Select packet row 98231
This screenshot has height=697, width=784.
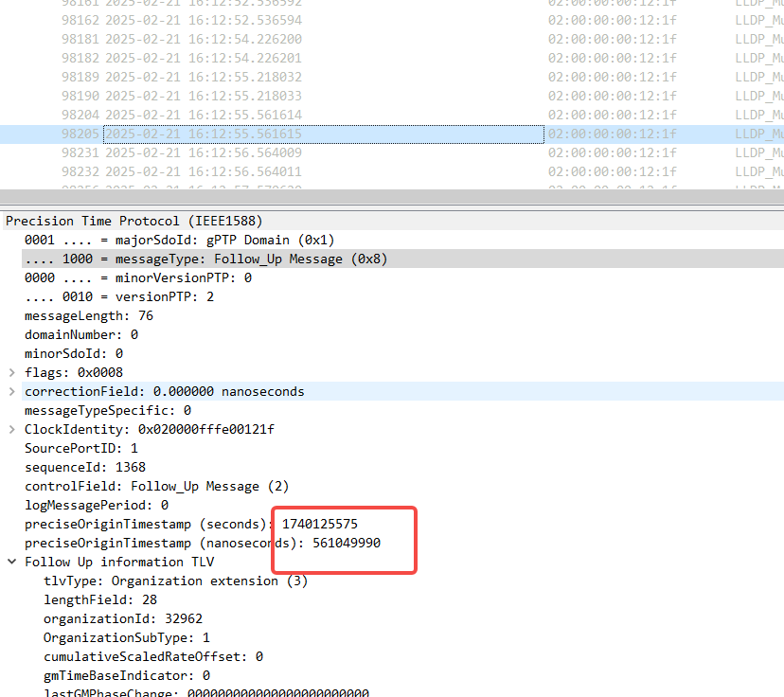click(392, 153)
